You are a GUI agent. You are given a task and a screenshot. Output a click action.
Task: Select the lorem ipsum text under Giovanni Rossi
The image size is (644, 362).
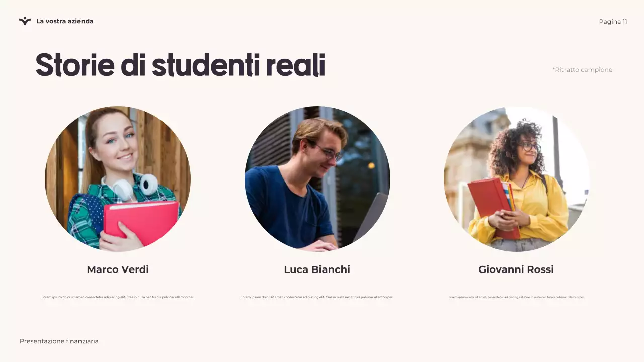click(516, 297)
